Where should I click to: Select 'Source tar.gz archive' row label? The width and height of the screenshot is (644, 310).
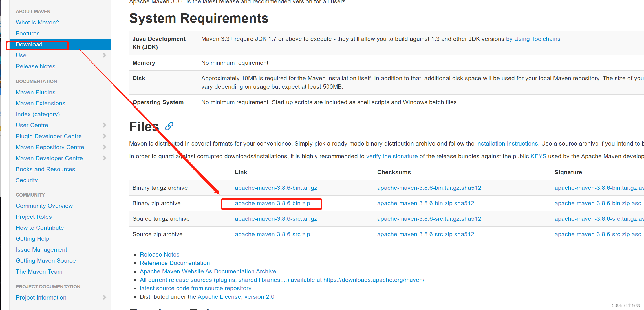tap(161, 219)
